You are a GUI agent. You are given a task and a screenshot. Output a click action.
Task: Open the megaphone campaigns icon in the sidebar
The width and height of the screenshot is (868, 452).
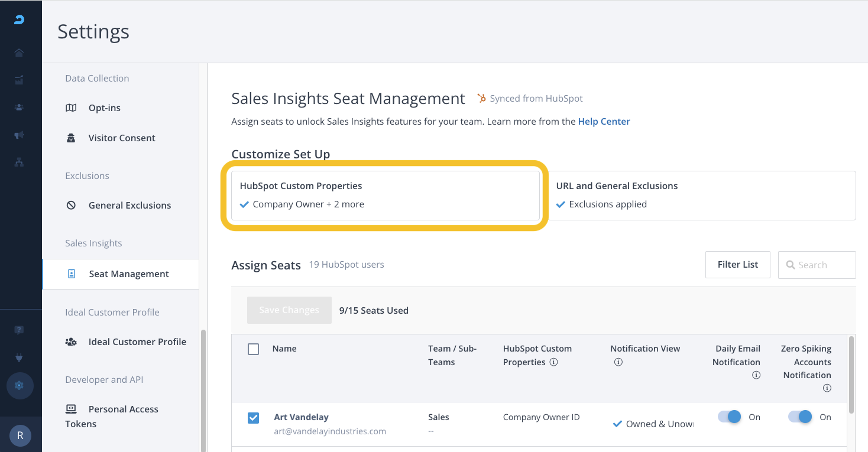pyautogui.click(x=19, y=135)
